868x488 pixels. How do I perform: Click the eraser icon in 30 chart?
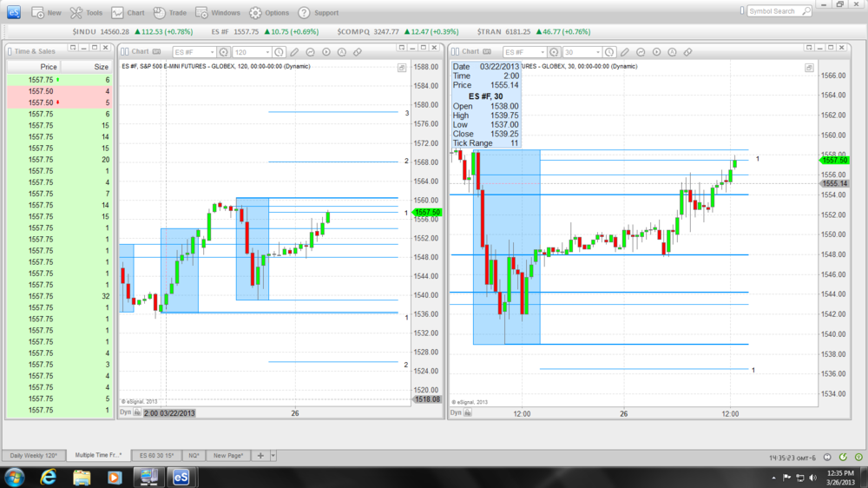688,52
